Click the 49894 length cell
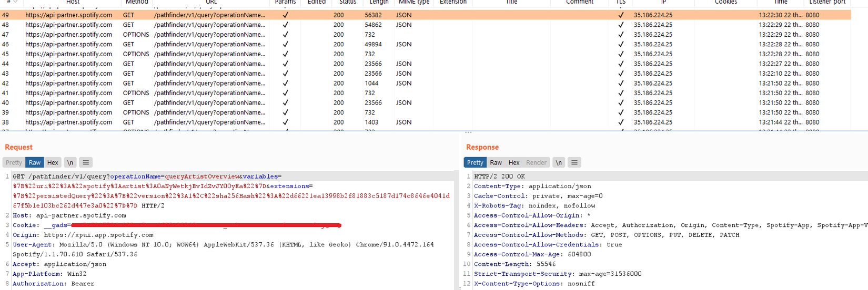Image resolution: width=868 pixels, height=290 pixels. (374, 44)
